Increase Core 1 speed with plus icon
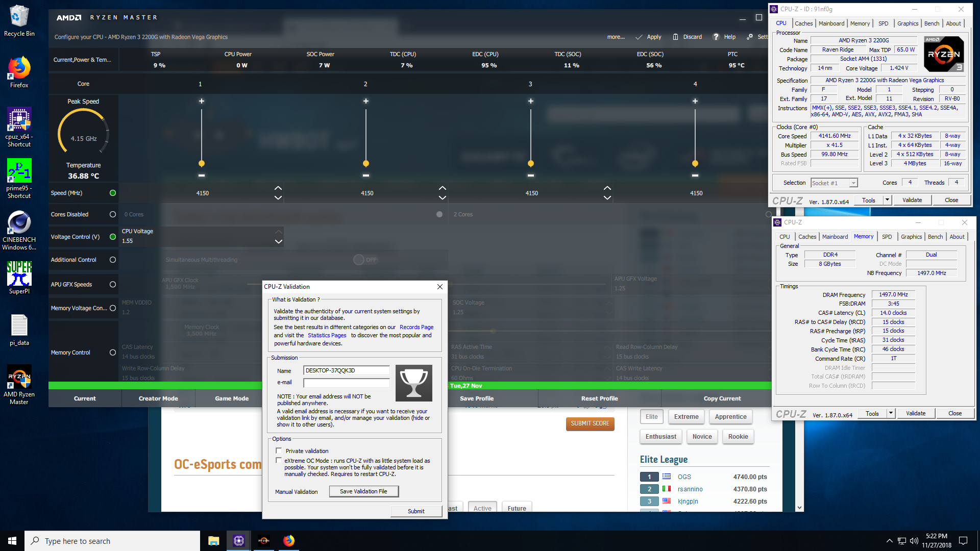This screenshot has width=980, height=551. (202, 101)
